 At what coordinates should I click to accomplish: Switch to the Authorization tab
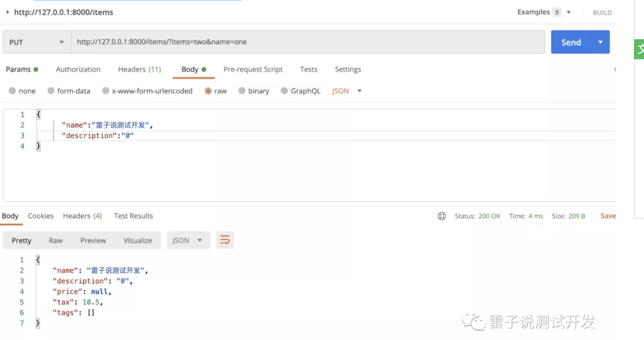(78, 69)
